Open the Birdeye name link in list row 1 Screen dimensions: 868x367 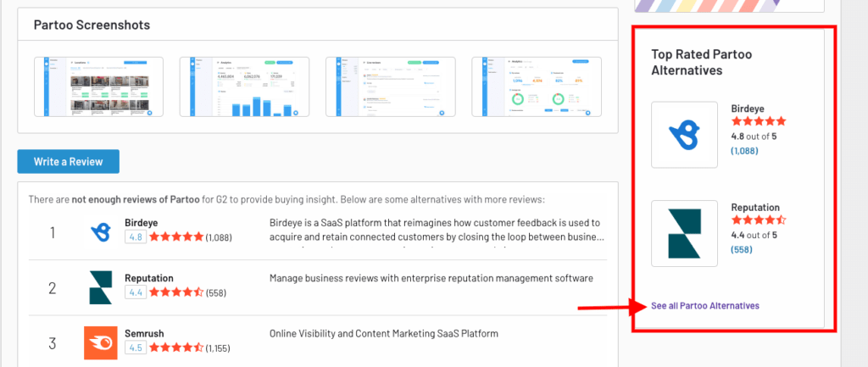(x=142, y=223)
